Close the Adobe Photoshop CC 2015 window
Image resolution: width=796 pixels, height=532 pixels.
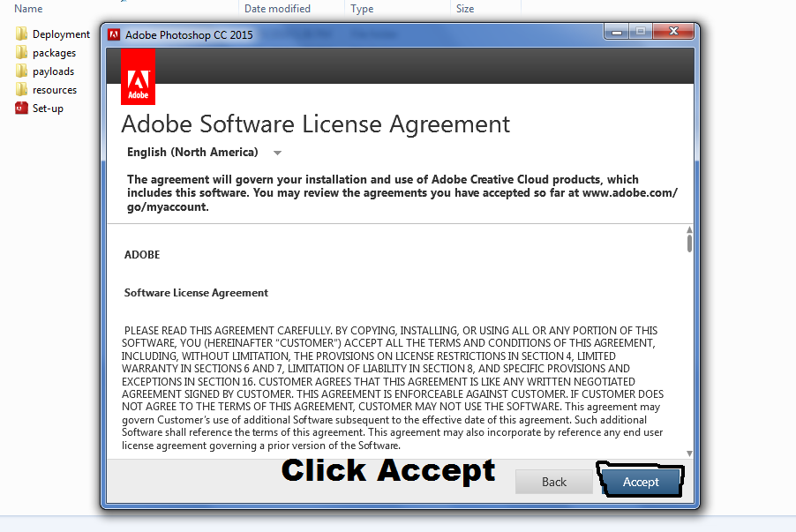(x=673, y=32)
